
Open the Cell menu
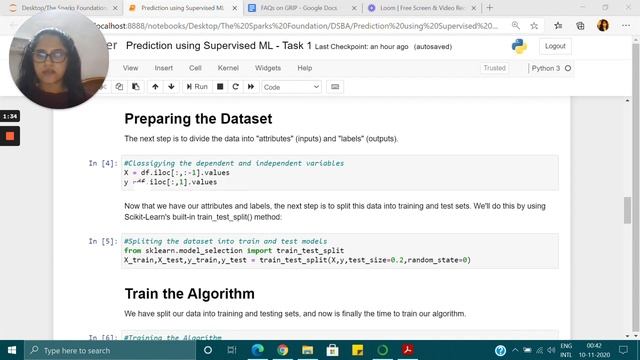[195, 68]
